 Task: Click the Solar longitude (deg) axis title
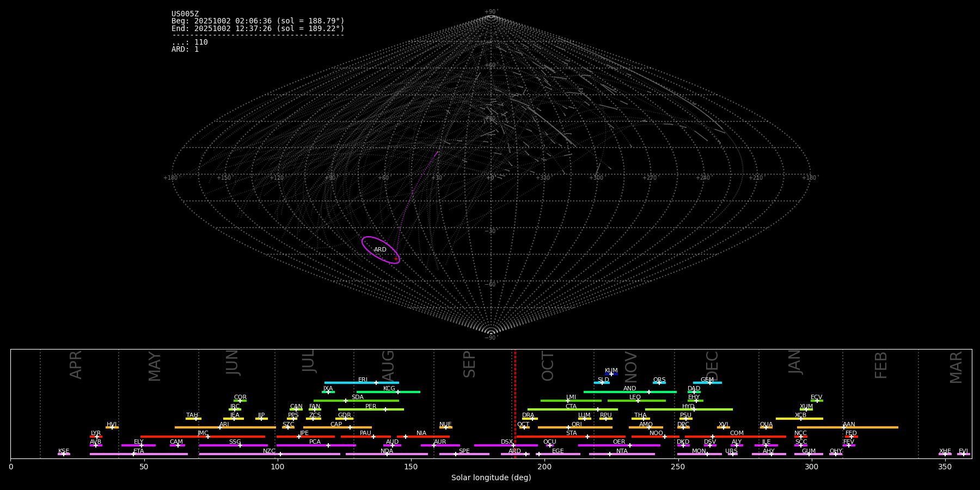(x=491, y=478)
